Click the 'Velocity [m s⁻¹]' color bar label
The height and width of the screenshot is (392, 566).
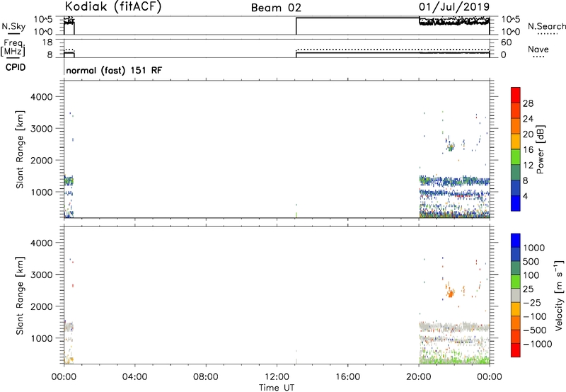coord(559,295)
